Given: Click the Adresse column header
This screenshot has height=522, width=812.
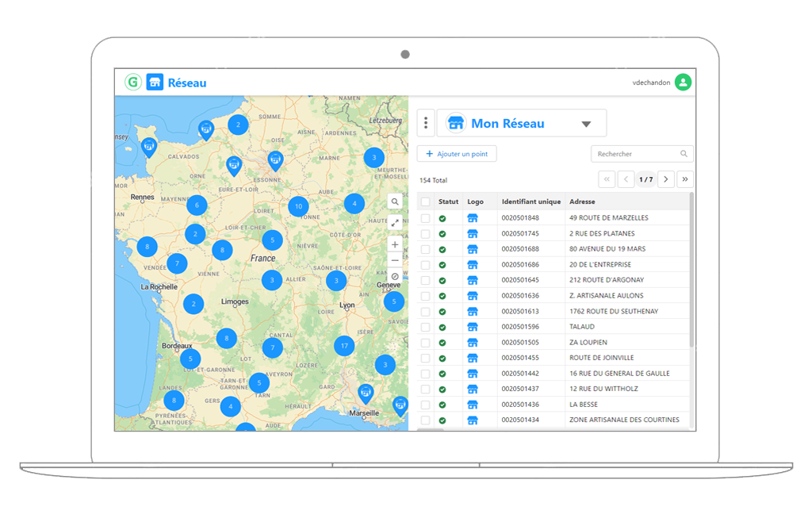Looking at the screenshot, I should coord(582,202).
